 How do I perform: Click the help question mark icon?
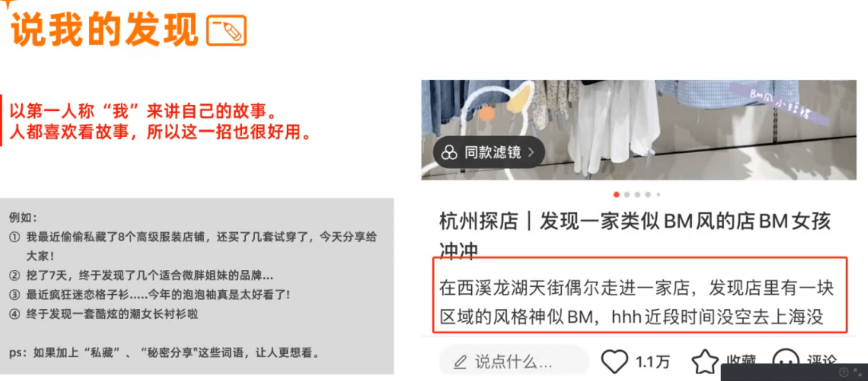pyautogui.click(x=844, y=372)
